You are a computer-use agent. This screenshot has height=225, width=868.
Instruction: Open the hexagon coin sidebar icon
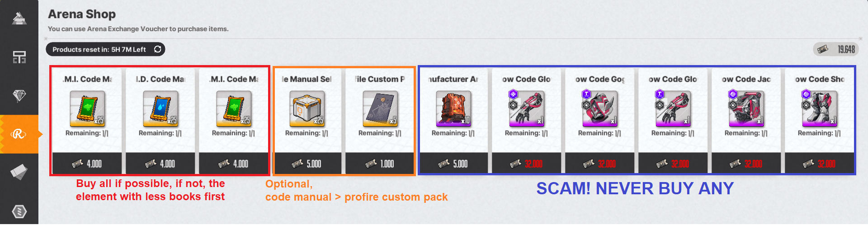(19, 211)
